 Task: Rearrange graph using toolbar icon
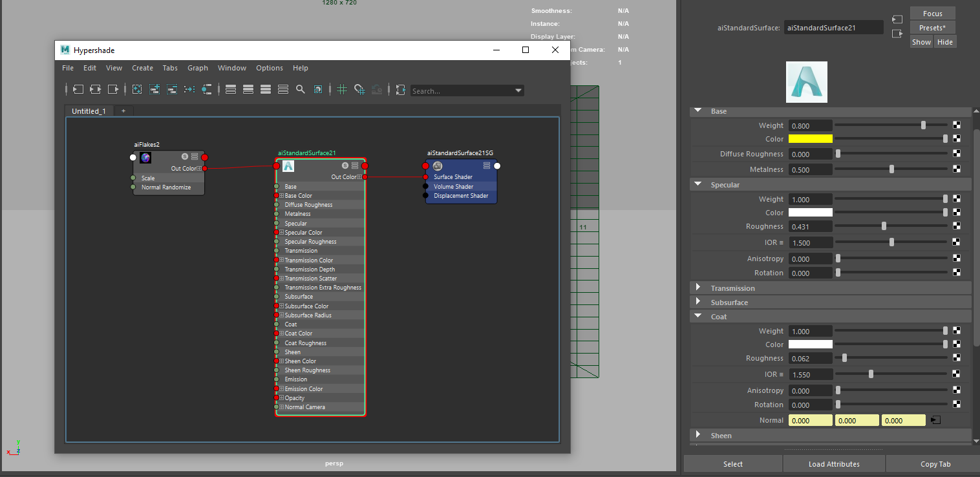point(189,89)
